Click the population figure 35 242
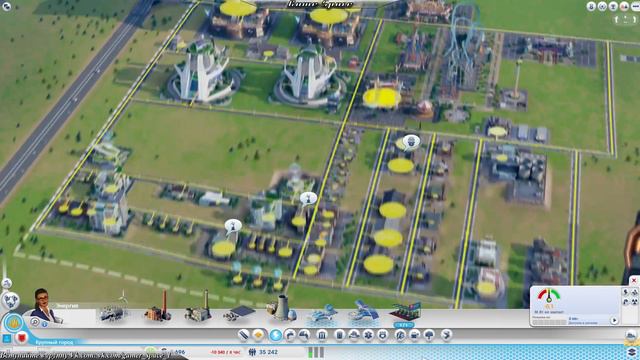The height and width of the screenshot is (360, 640). pos(268,352)
